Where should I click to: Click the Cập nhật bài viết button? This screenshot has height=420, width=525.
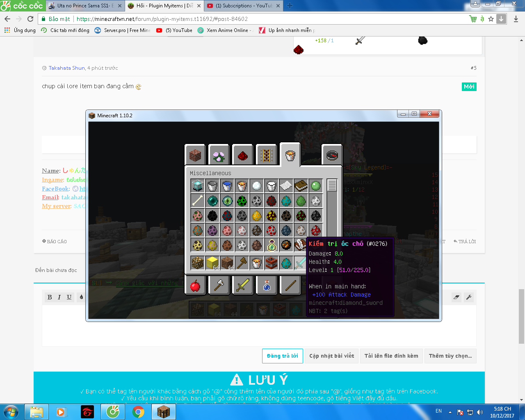pos(332,356)
